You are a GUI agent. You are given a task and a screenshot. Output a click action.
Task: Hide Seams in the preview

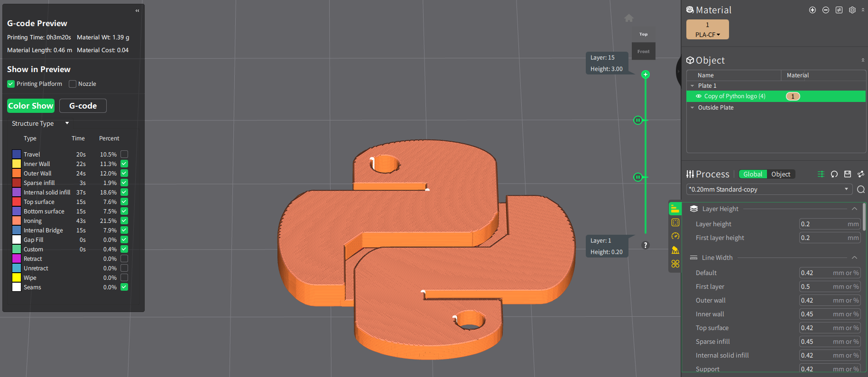(124, 287)
